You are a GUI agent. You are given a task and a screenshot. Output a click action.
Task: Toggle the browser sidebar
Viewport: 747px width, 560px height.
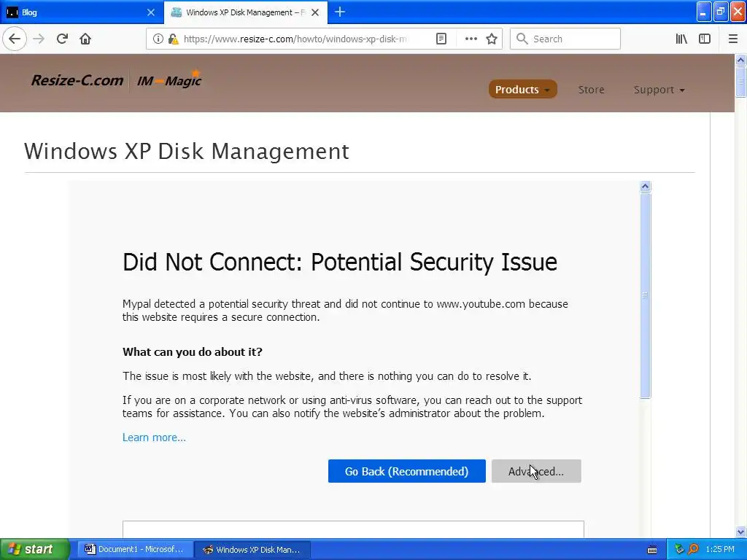[x=705, y=39]
